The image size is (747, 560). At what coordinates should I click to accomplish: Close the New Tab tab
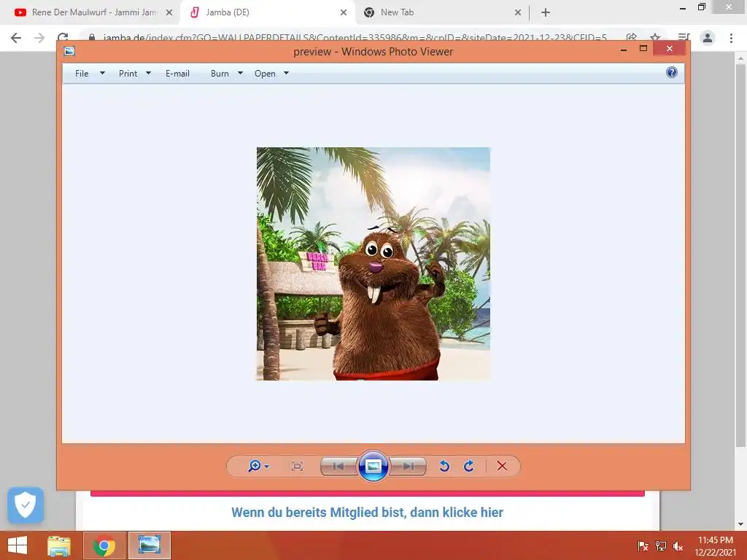(518, 12)
